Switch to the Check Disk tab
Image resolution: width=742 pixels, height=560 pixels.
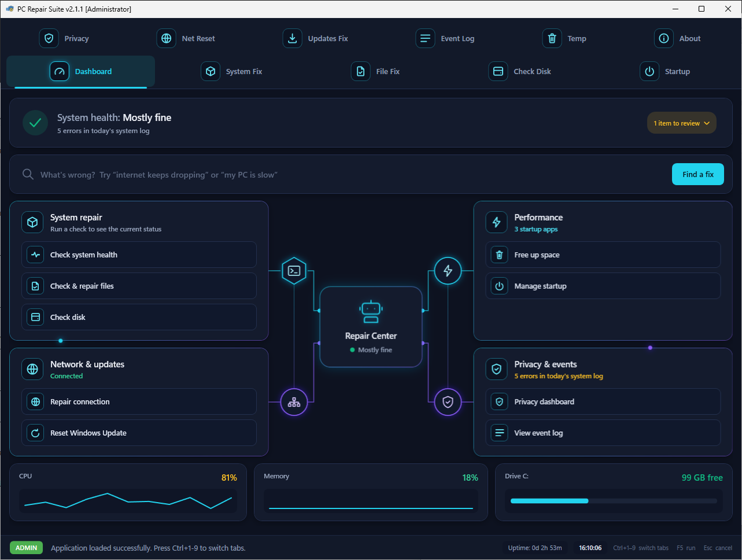point(520,71)
